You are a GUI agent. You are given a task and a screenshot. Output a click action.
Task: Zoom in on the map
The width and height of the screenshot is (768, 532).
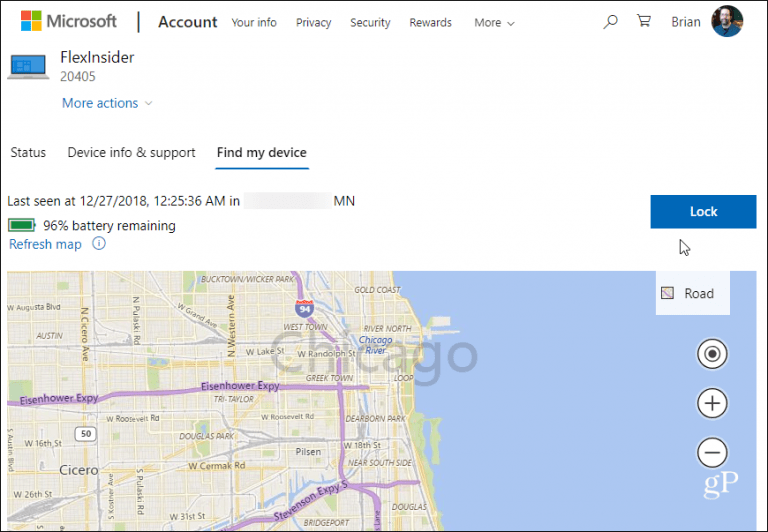click(x=712, y=404)
